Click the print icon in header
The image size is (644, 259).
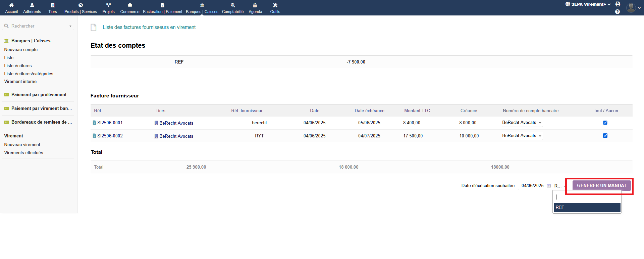[618, 4]
